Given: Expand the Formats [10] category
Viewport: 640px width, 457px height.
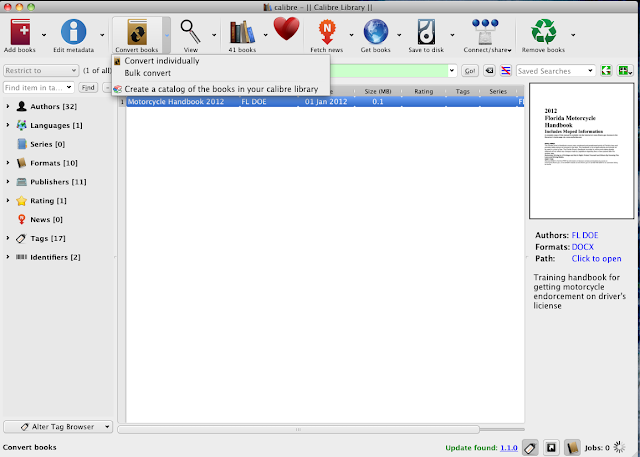Looking at the screenshot, I should (7, 162).
